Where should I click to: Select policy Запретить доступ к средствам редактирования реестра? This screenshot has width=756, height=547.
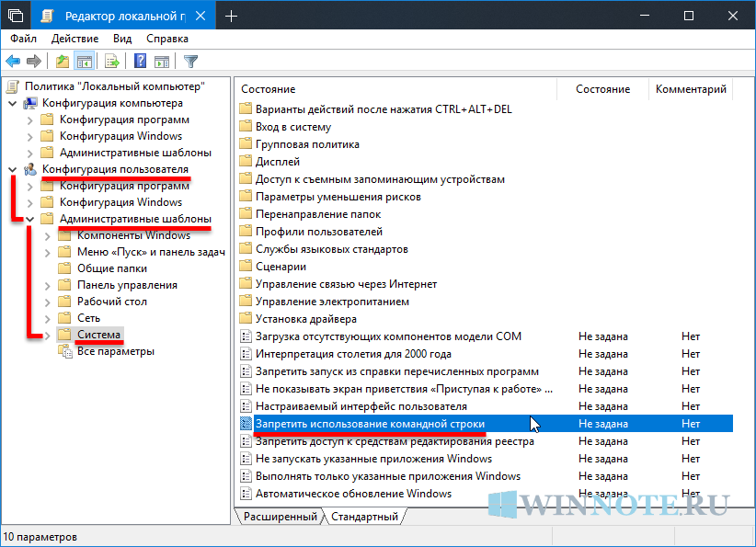(394, 441)
